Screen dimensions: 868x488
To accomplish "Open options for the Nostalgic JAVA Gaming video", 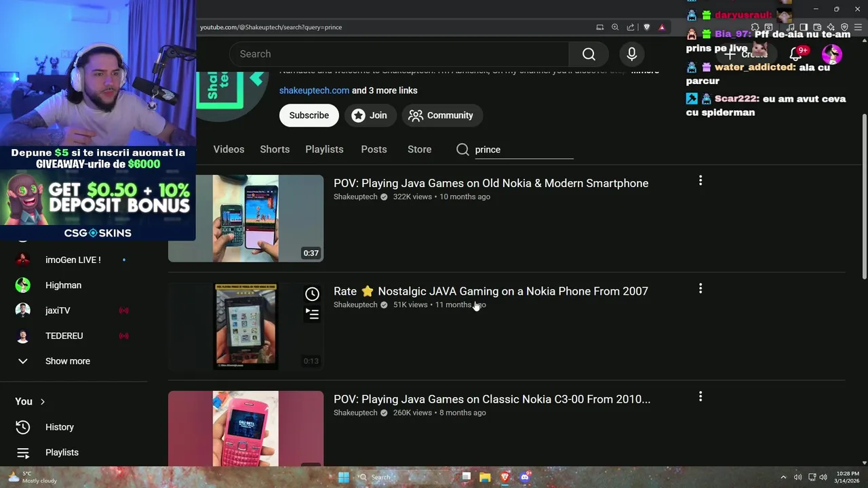I will [701, 289].
